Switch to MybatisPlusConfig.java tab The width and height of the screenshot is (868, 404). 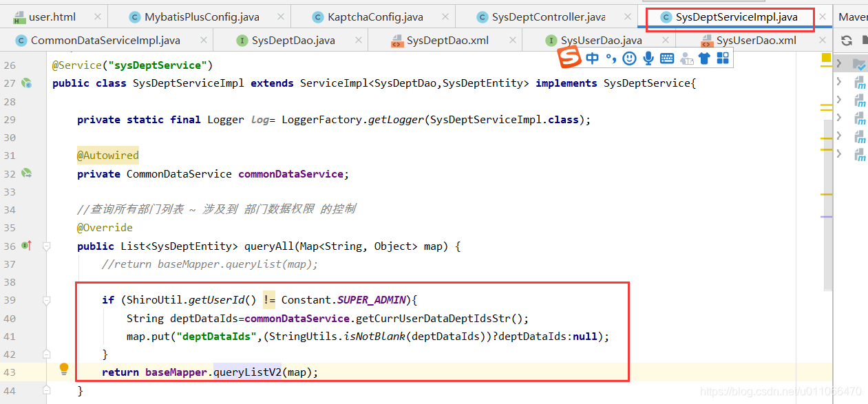(x=200, y=17)
